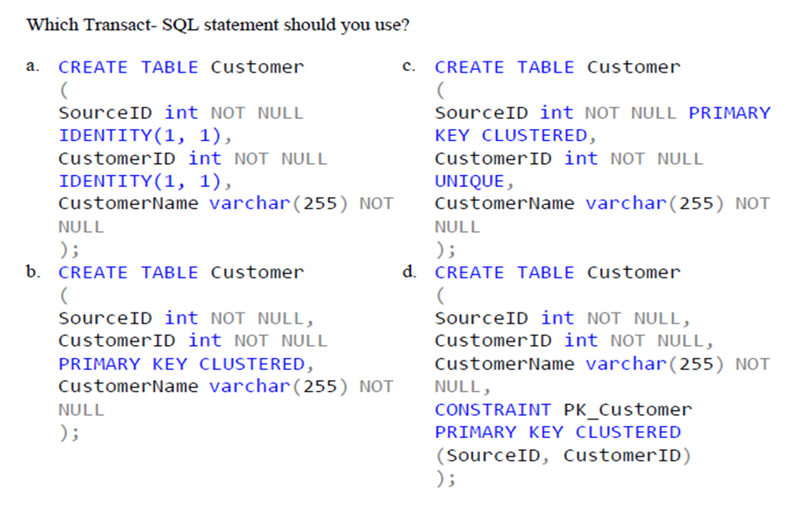
Task: Click (SourceID, CustomerID) in option d
Action: [x=564, y=455]
